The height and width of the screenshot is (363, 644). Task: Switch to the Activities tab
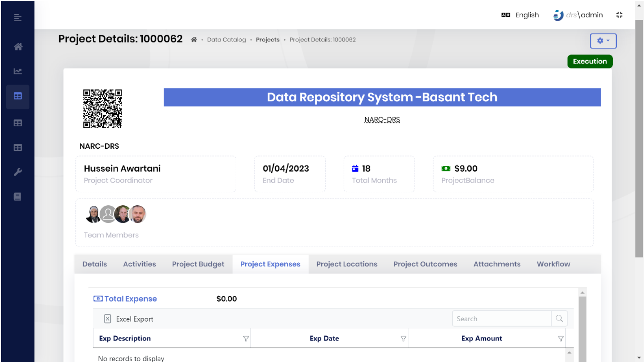(139, 264)
